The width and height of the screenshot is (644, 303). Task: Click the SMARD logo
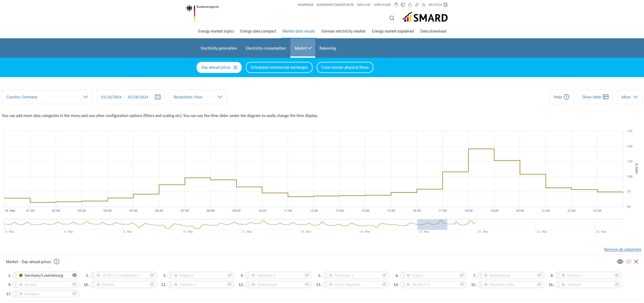(425, 18)
